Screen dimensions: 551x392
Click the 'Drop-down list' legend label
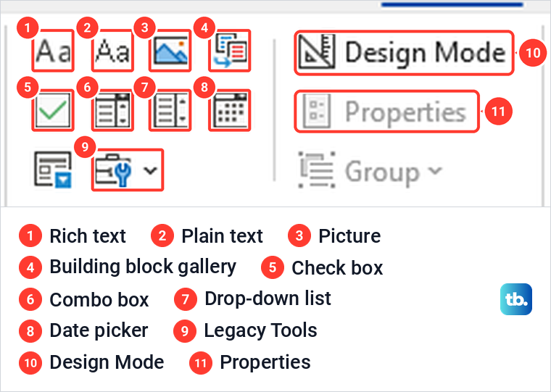[268, 299]
